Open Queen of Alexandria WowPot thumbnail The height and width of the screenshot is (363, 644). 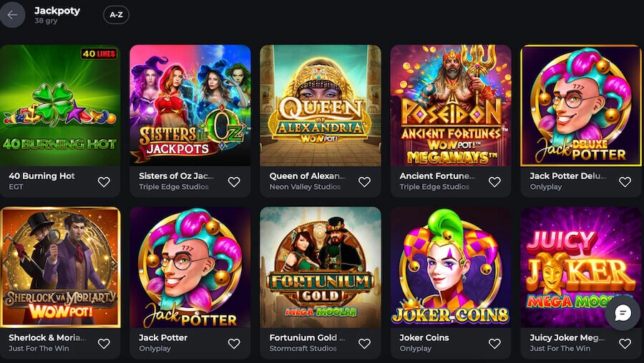[321, 105]
